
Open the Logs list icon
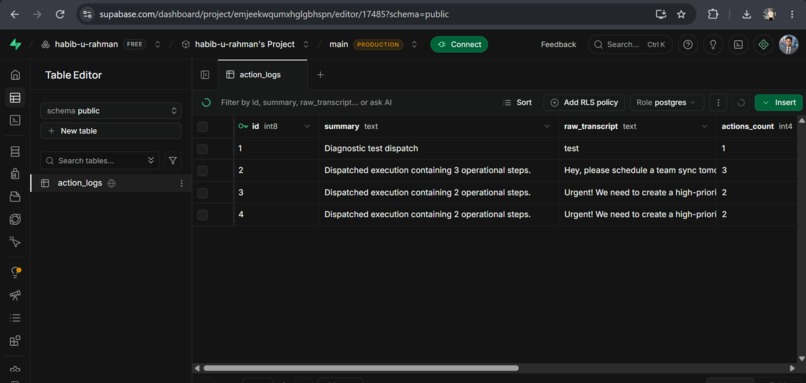point(15,318)
